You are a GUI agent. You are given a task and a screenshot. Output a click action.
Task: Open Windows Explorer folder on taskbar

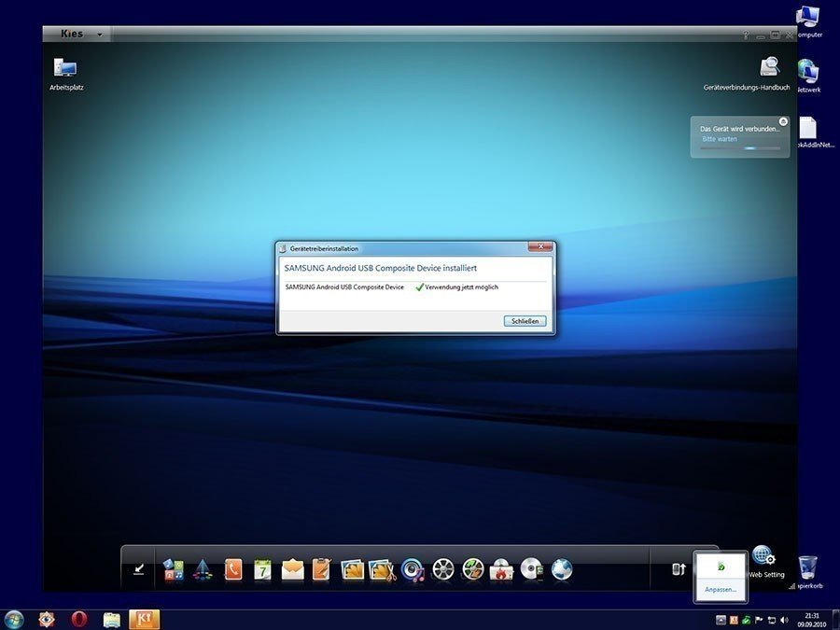point(111,620)
